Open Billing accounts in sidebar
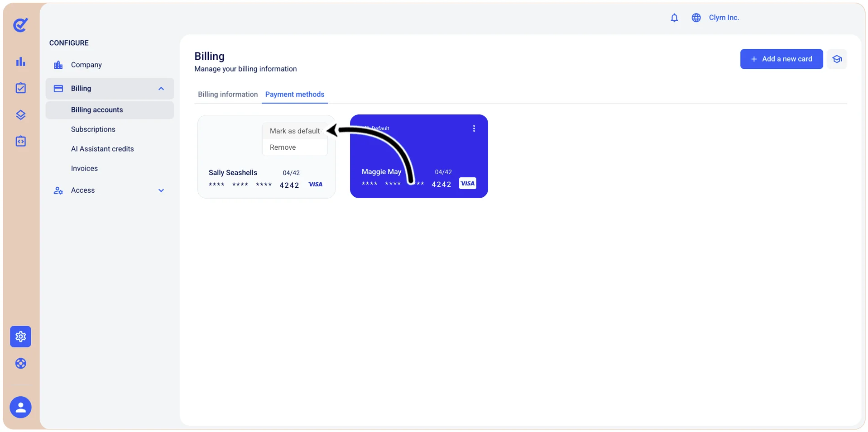This screenshot has height=432, width=868. coord(110,110)
